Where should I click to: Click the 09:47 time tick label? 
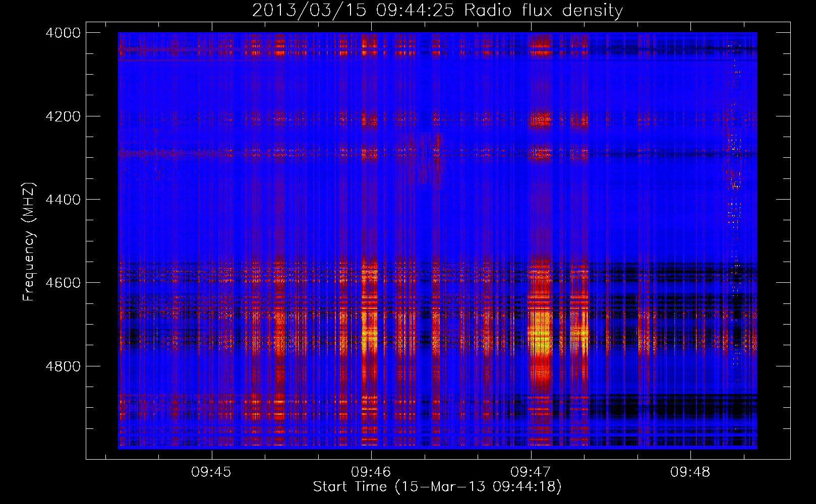point(531,472)
